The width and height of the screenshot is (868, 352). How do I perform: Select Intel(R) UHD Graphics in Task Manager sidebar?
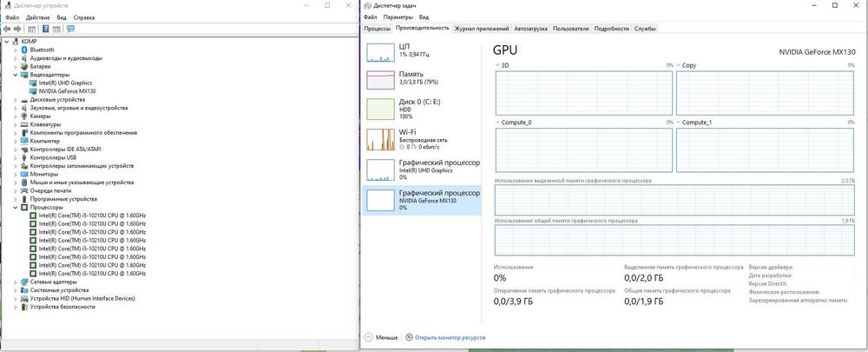pos(422,170)
